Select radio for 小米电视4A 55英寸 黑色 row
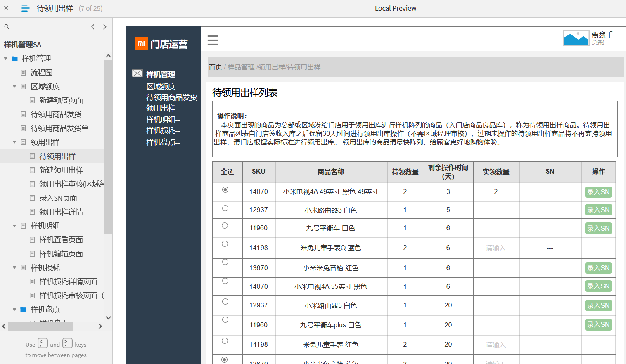The image size is (626, 364). tap(225, 281)
